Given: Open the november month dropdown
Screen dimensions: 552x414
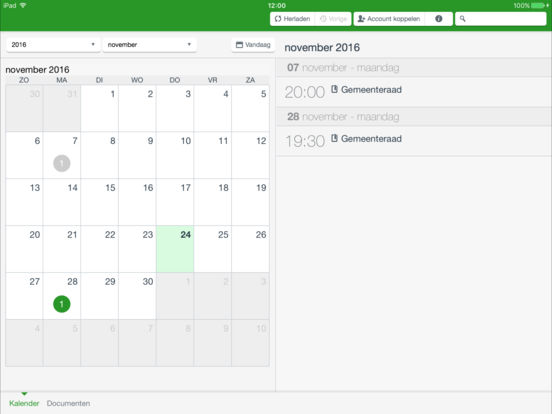Looking at the screenshot, I should click(149, 45).
